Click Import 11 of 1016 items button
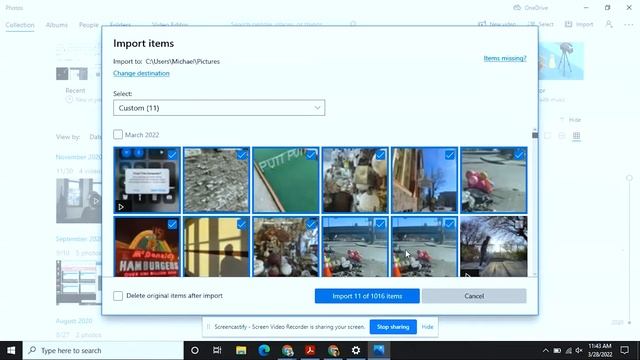Image resolution: width=640 pixels, height=360 pixels. (x=367, y=296)
